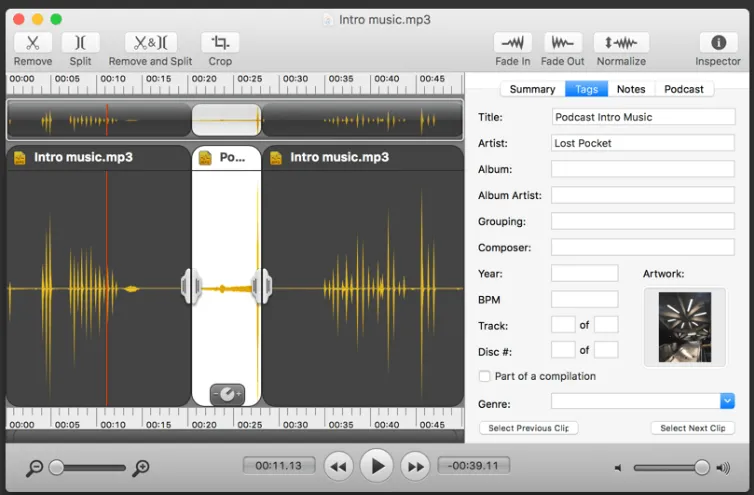Apply Fade Out effect
The height and width of the screenshot is (495, 754).
563,43
